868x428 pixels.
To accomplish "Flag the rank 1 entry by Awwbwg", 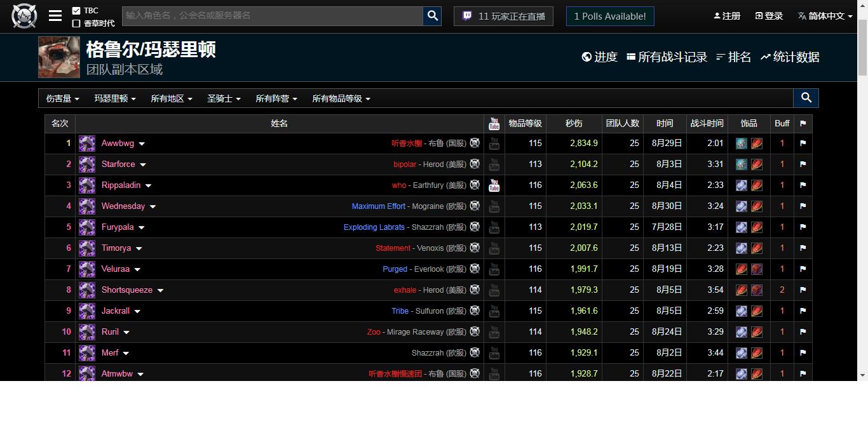I will point(803,143).
